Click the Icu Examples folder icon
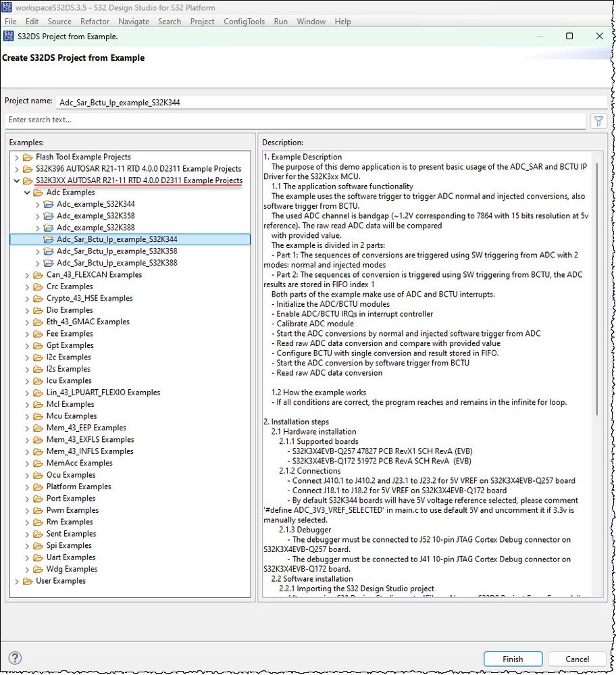The width and height of the screenshot is (616, 675). click(38, 381)
